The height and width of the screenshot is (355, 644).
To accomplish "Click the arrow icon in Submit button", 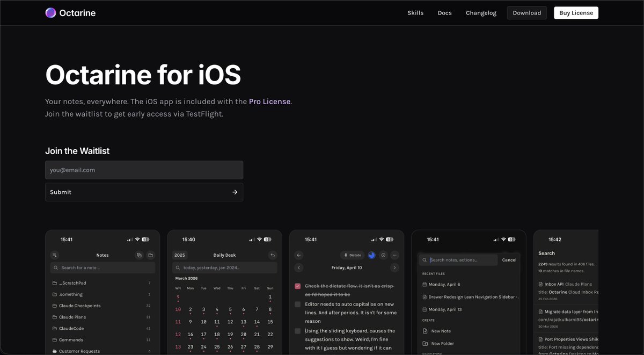I will (x=235, y=192).
